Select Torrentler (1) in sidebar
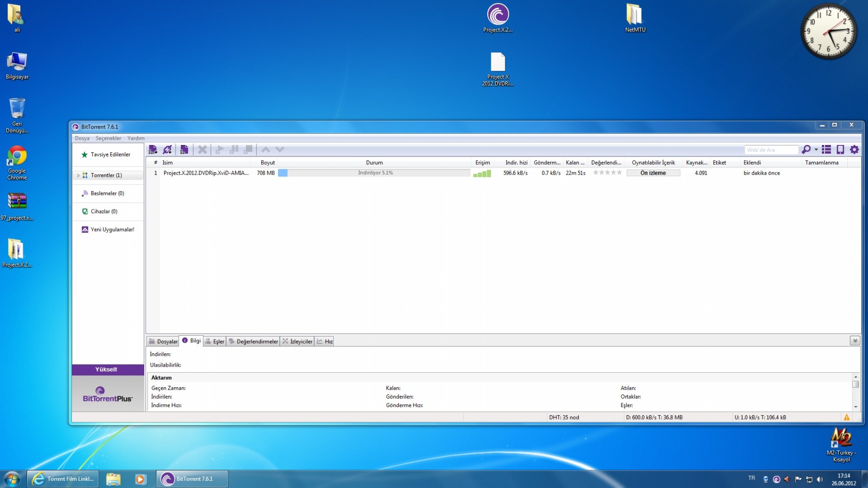This screenshot has height=488, width=868. click(108, 176)
